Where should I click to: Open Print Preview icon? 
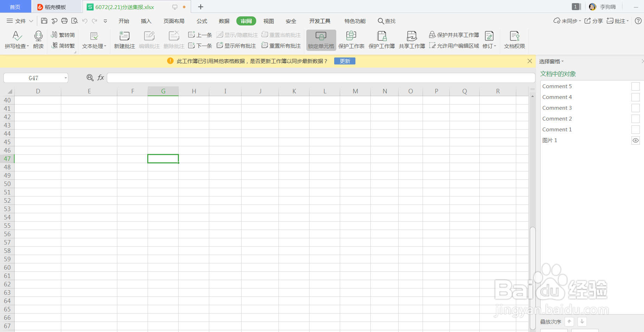(74, 21)
